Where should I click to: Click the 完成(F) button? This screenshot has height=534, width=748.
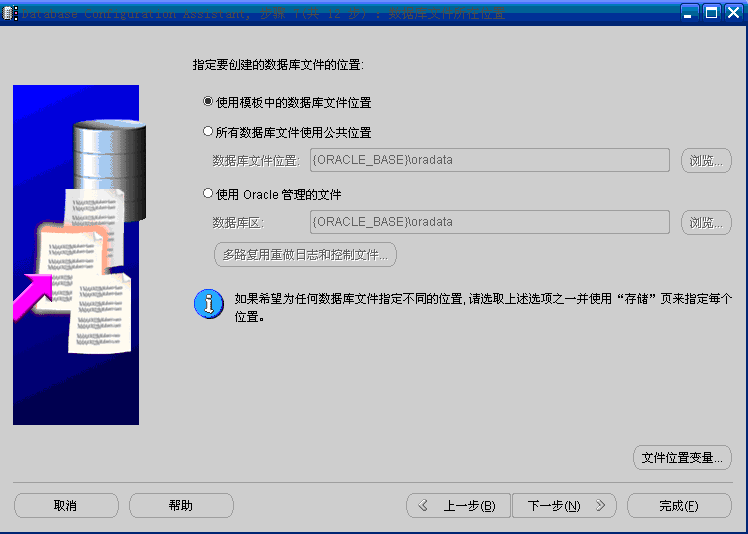[679, 505]
